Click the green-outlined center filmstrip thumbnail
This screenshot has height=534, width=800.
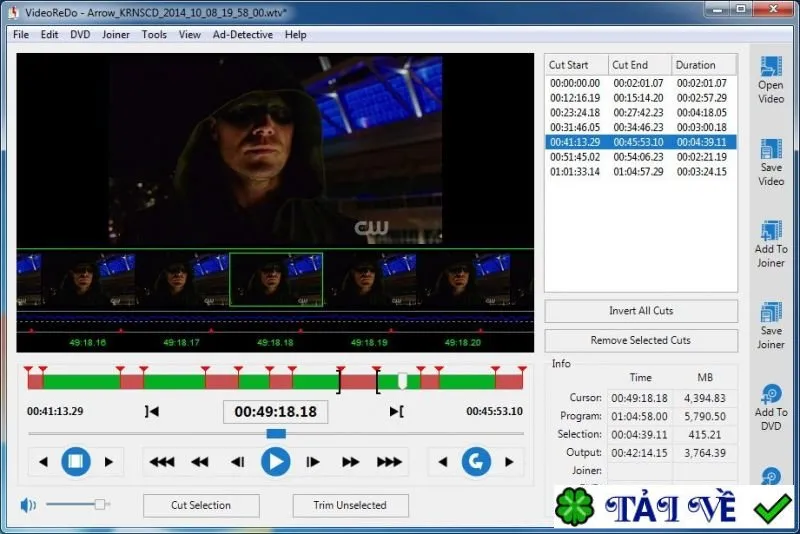(x=276, y=279)
